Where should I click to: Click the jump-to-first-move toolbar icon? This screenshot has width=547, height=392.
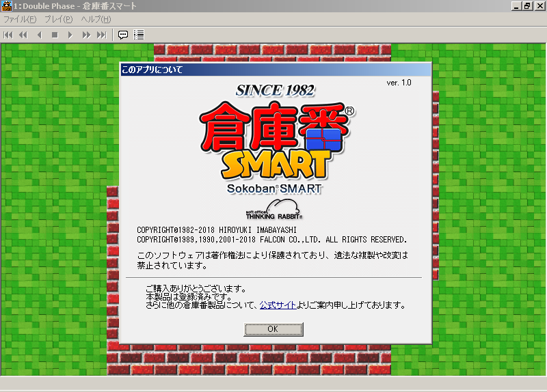[x=8, y=34]
